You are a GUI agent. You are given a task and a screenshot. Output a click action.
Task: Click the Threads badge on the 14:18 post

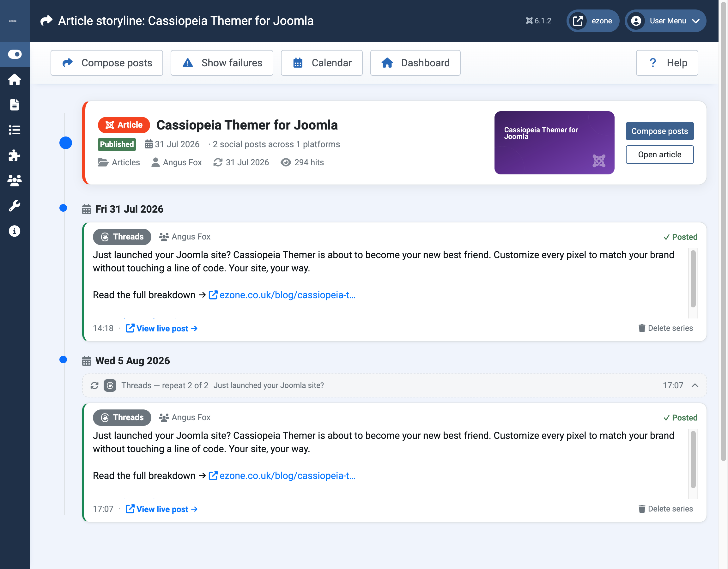[x=122, y=237]
